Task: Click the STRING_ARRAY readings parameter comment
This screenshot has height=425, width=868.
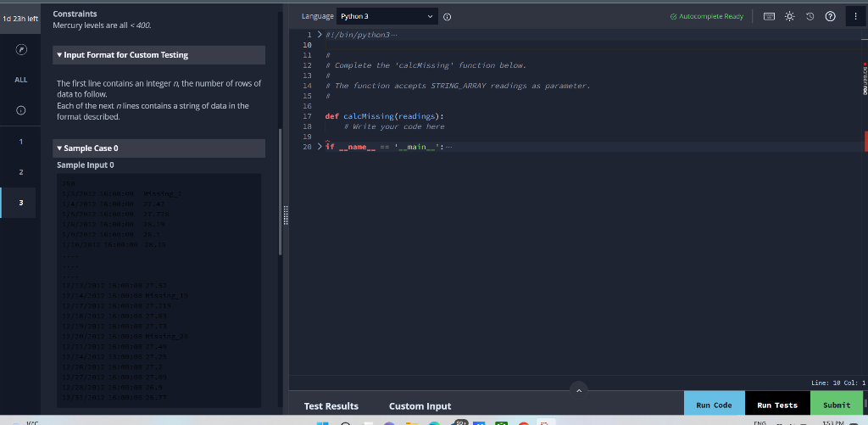Action: (459, 86)
